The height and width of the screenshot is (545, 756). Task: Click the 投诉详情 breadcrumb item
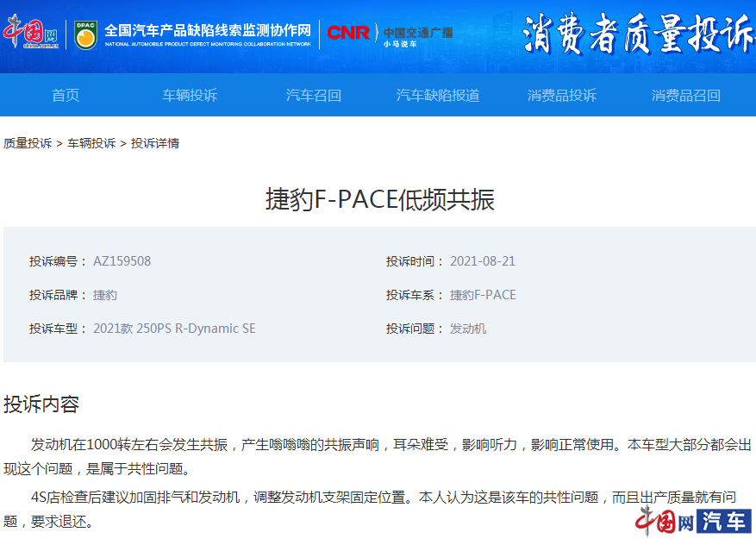[155, 143]
